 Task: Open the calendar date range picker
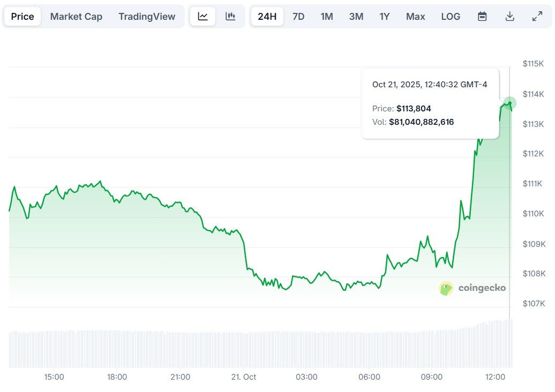[482, 17]
